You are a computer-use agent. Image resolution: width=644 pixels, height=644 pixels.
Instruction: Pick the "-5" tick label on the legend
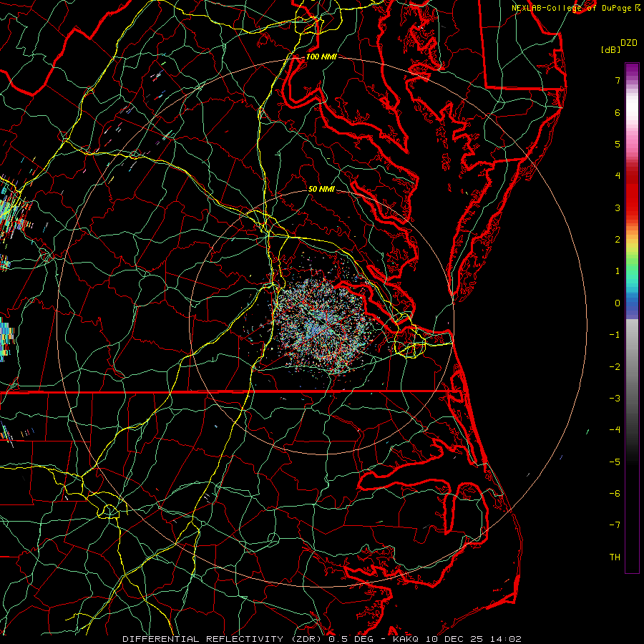click(x=615, y=462)
